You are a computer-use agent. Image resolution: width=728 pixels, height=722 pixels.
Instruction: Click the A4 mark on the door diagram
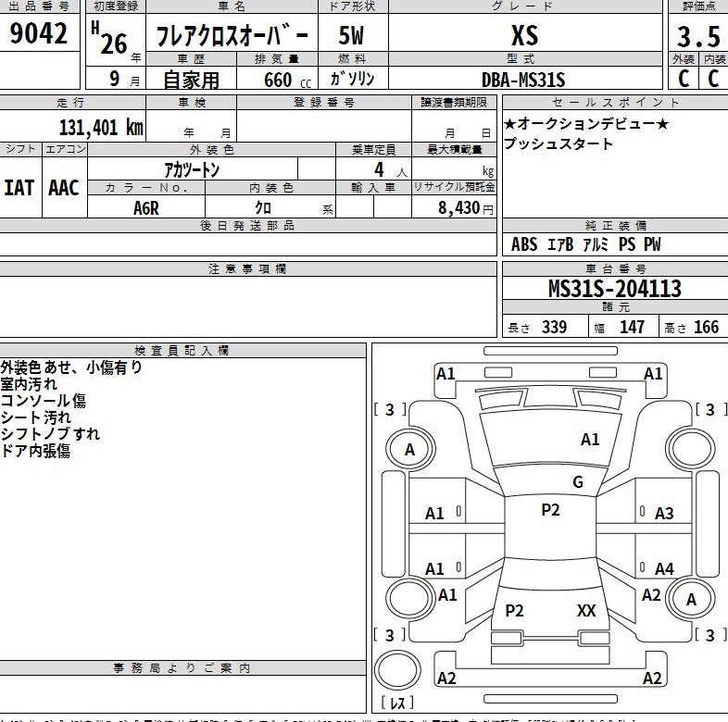(664, 568)
